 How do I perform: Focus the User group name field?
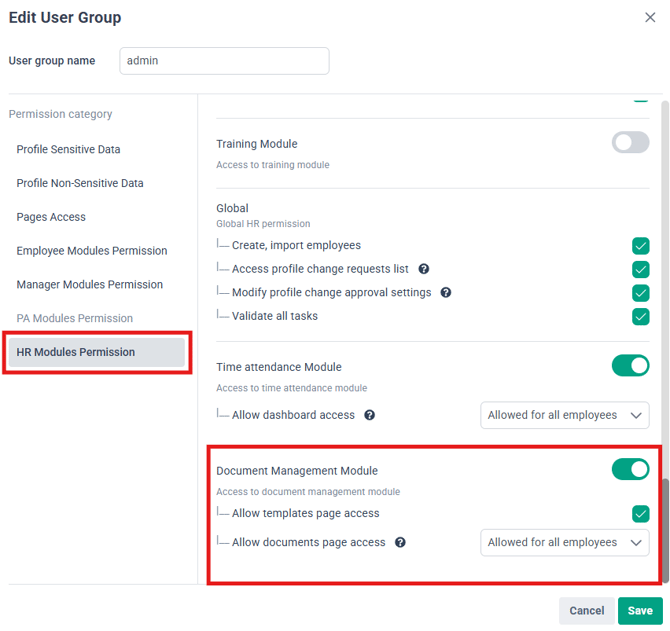point(224,61)
